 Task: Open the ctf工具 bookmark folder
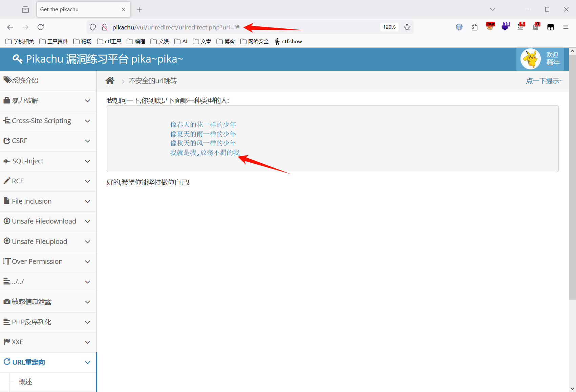[x=109, y=41]
